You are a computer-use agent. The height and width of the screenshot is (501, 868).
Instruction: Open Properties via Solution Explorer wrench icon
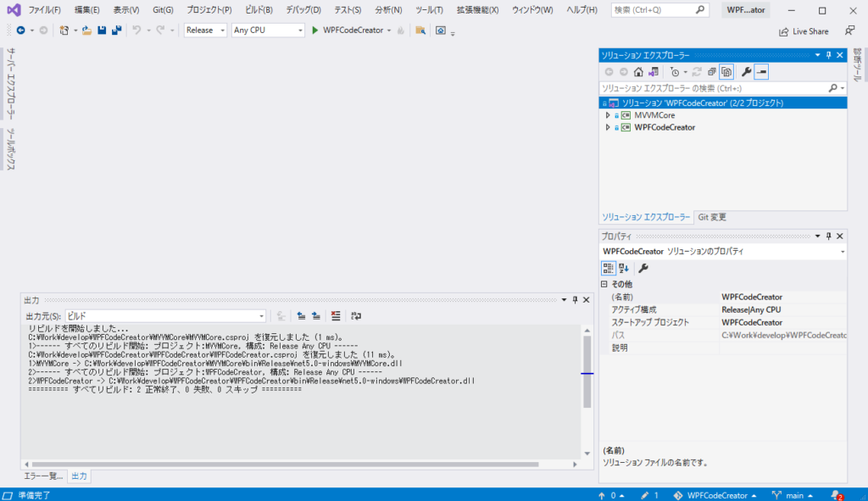(x=746, y=72)
